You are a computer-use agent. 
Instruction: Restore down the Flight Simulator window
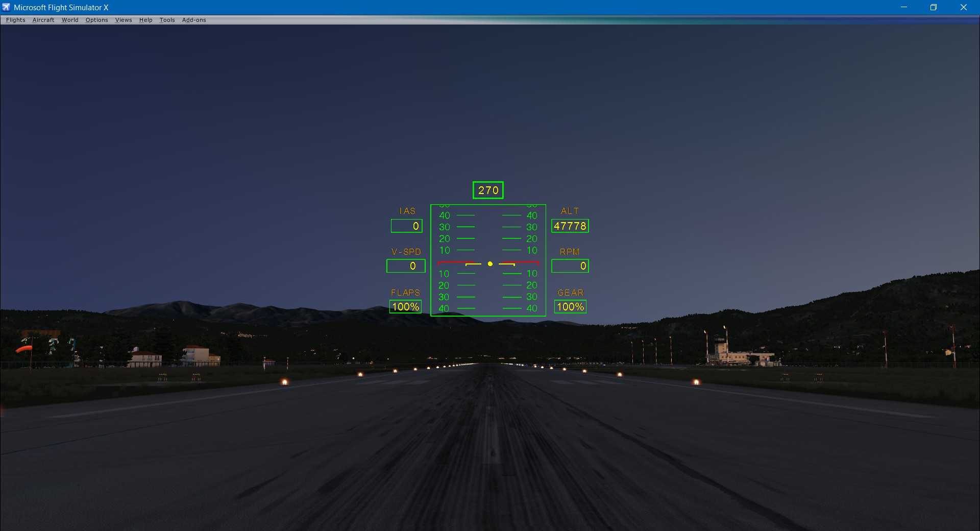click(x=934, y=7)
